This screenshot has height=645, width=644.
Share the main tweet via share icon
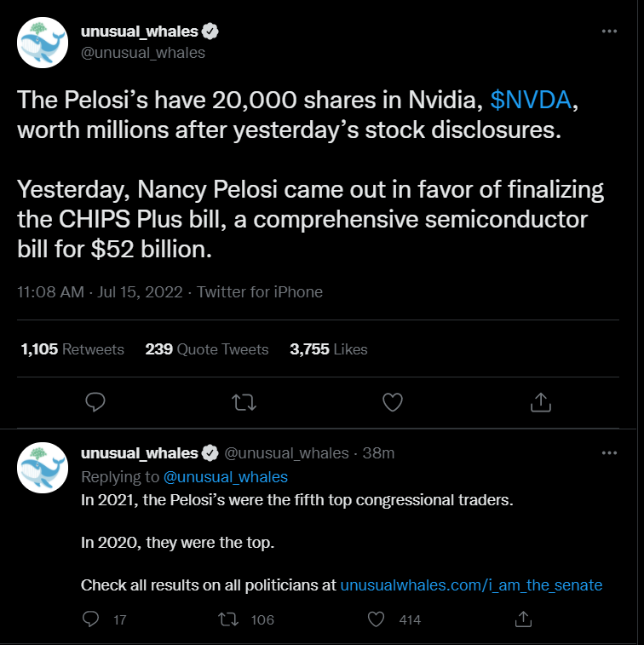540,402
